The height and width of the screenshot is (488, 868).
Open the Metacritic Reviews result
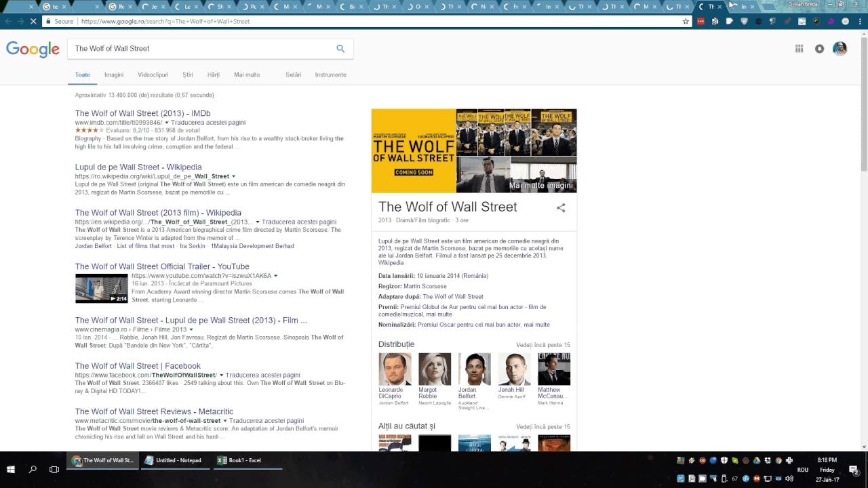tap(154, 411)
